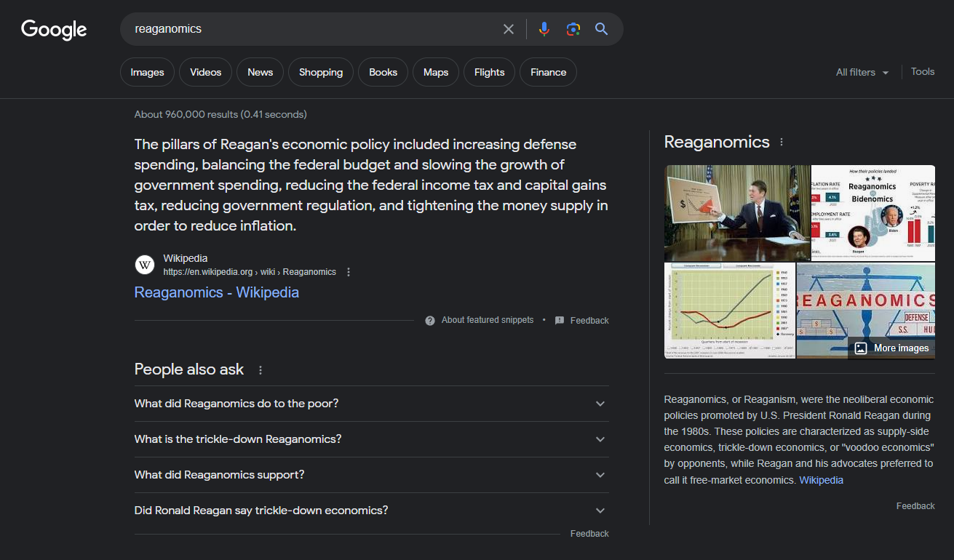Switch to the Shopping tab

pos(321,72)
